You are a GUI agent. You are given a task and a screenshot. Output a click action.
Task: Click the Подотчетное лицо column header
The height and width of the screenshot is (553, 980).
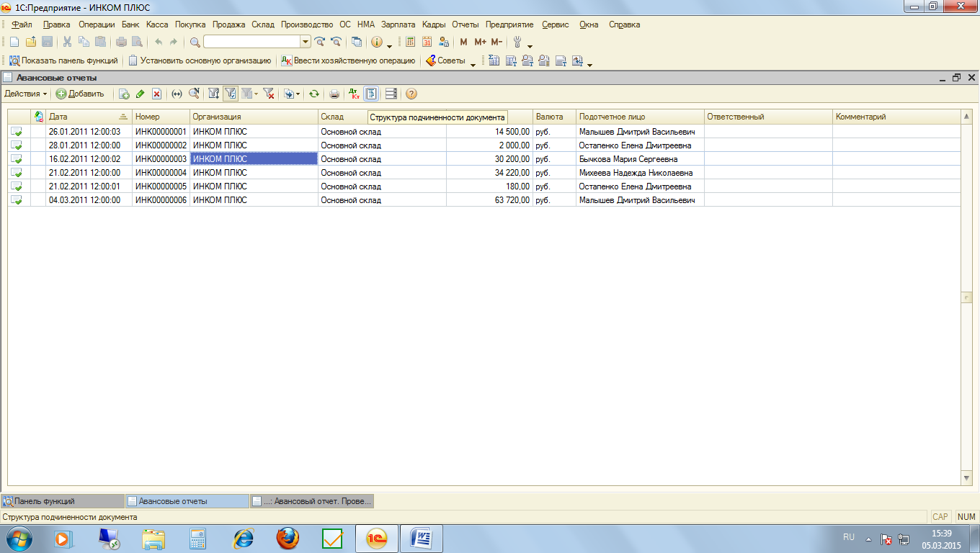point(640,117)
